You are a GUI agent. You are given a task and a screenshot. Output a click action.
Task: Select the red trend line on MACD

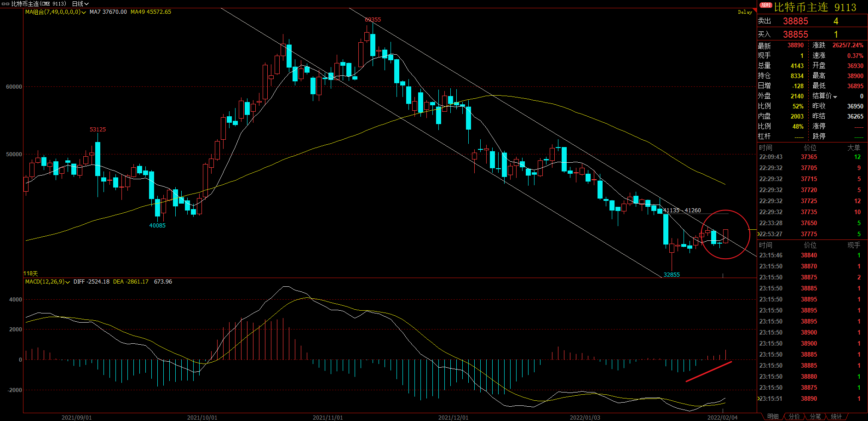click(708, 372)
